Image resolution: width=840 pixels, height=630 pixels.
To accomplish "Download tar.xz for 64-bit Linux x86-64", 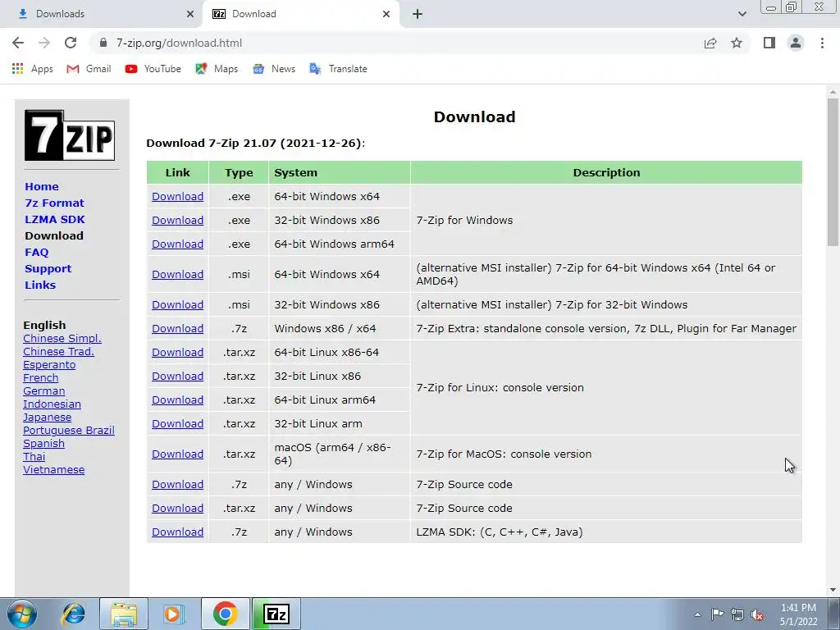I will pos(177,353).
